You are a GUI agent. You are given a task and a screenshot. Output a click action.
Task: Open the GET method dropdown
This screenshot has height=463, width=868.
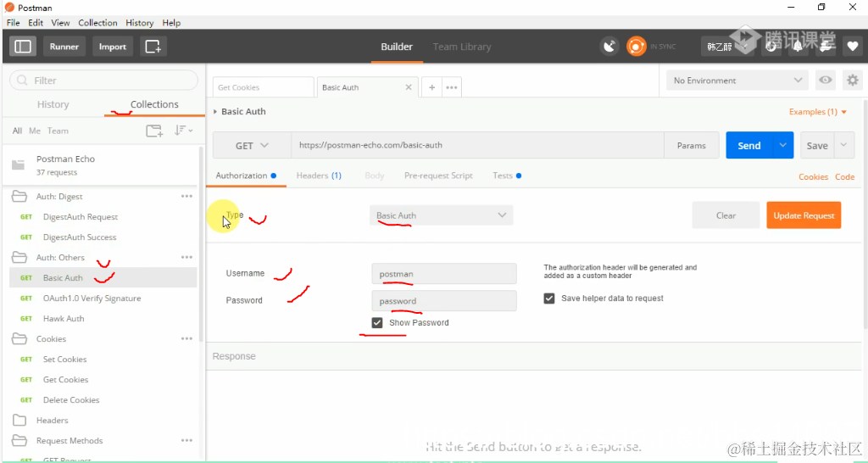coord(252,146)
